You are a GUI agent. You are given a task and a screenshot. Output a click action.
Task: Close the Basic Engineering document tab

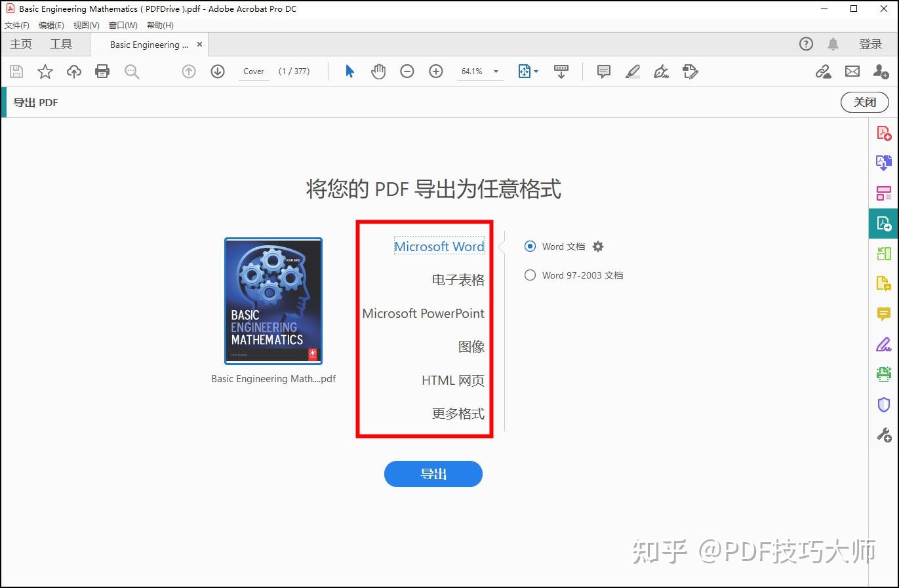199,45
